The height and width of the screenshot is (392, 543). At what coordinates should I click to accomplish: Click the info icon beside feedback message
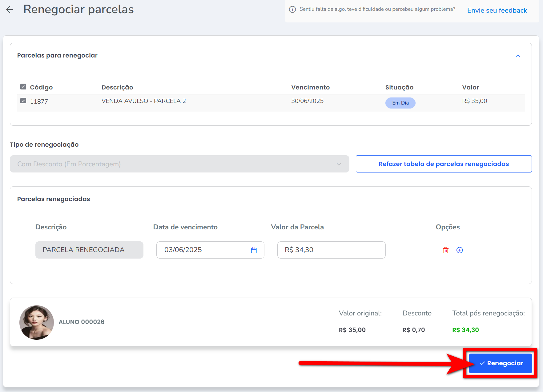pyautogui.click(x=292, y=10)
